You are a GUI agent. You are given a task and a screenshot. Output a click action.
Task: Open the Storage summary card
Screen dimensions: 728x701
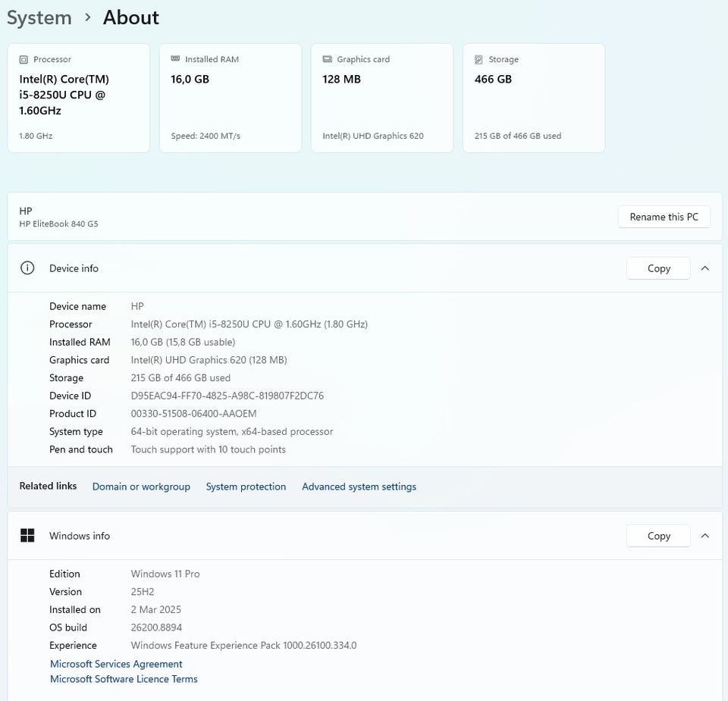click(534, 98)
